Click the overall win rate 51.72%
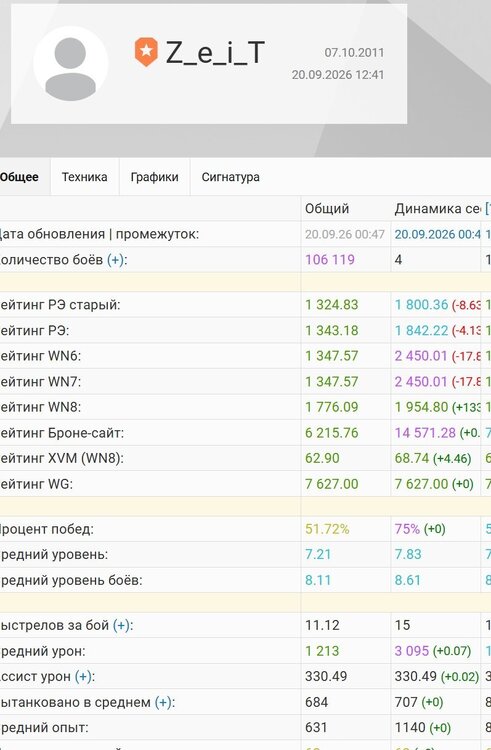Screen dimensions: 491x750 327,529
